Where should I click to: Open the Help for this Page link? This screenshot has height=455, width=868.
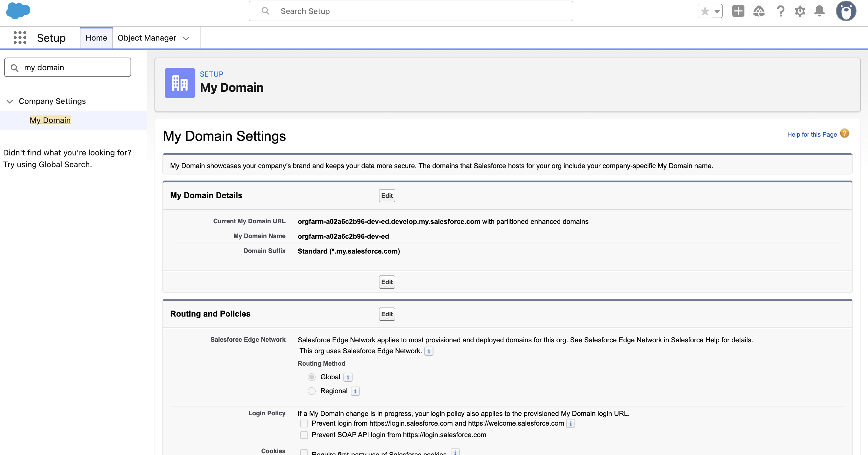812,135
